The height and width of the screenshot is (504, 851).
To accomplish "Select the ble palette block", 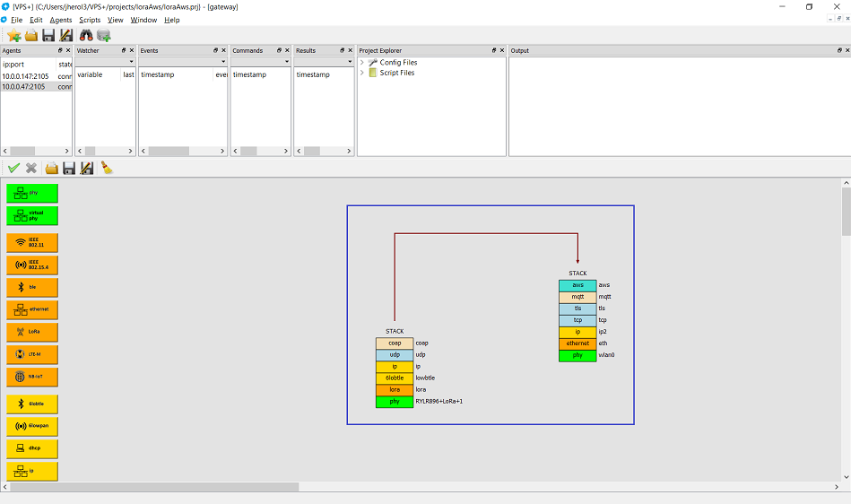I will coord(32,287).
